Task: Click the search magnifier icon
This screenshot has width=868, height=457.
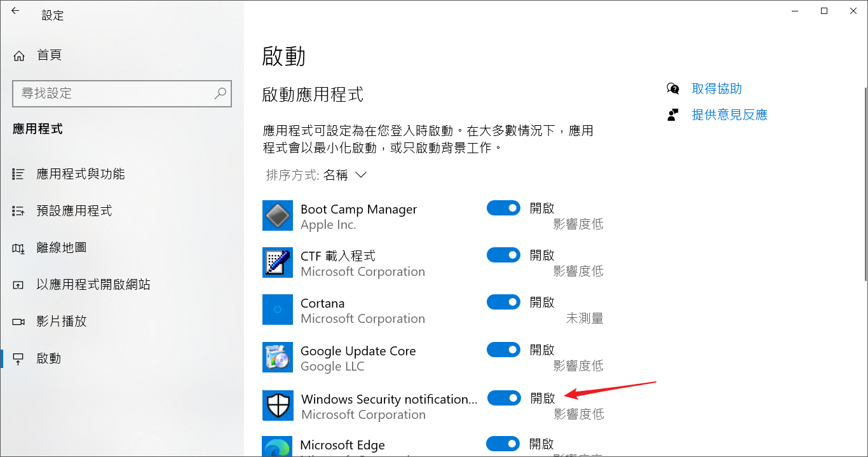Action: (x=220, y=93)
